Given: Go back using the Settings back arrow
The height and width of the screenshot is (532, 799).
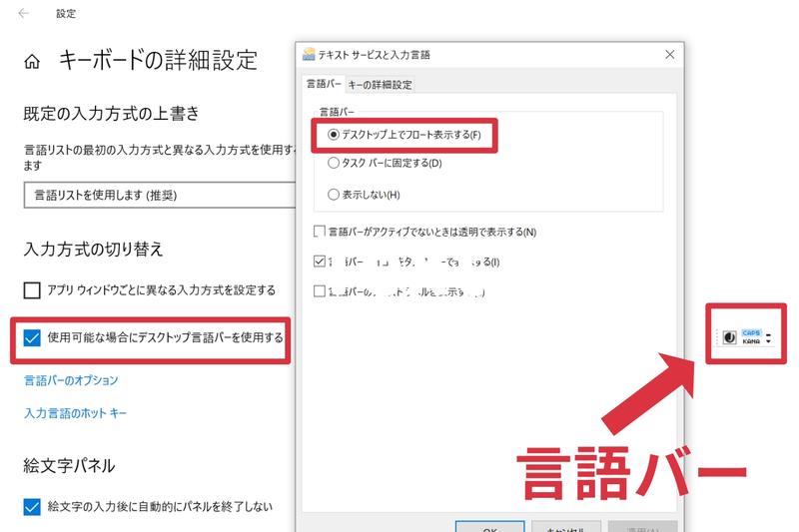Looking at the screenshot, I should coord(23,13).
